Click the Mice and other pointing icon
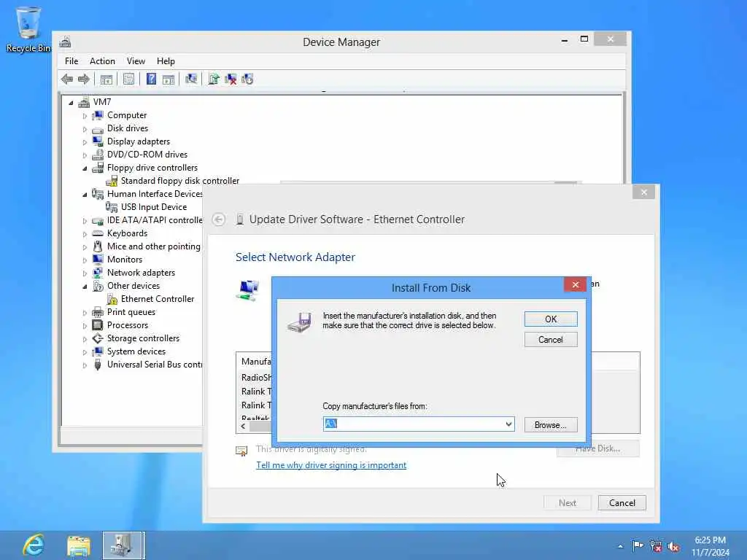This screenshot has width=747, height=560. 98,246
